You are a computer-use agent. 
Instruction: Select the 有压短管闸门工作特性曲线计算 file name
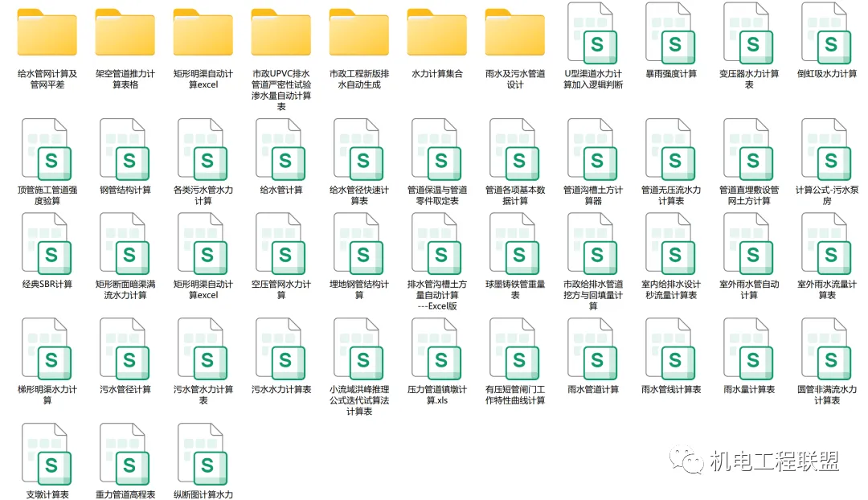pos(515,395)
